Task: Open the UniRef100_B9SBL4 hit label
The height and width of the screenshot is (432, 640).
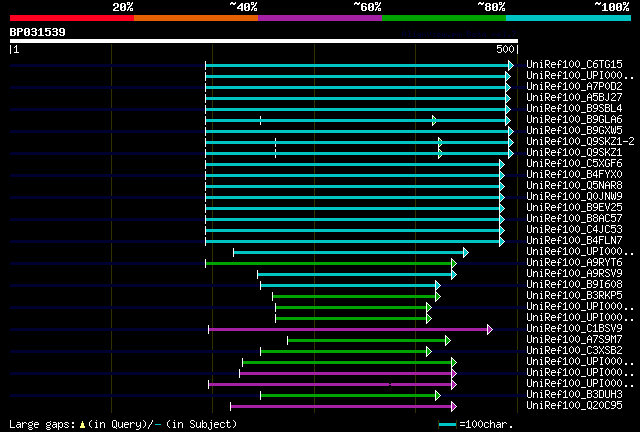Action: [574, 108]
